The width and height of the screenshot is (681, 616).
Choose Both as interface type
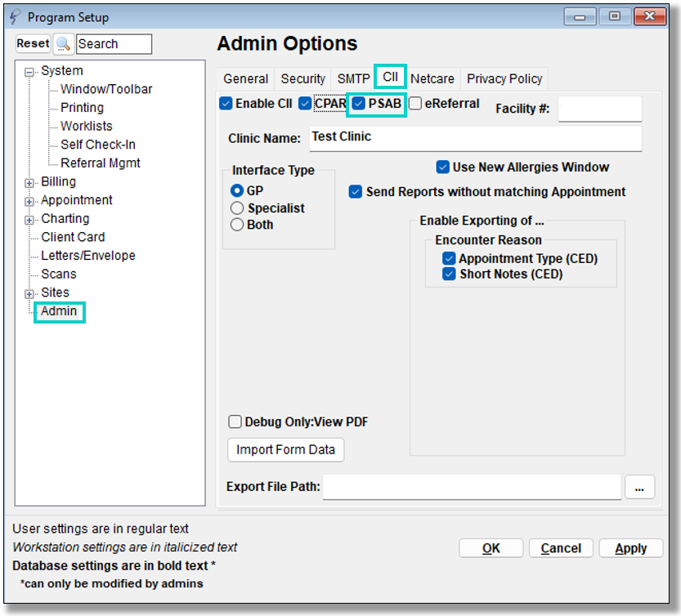(238, 225)
